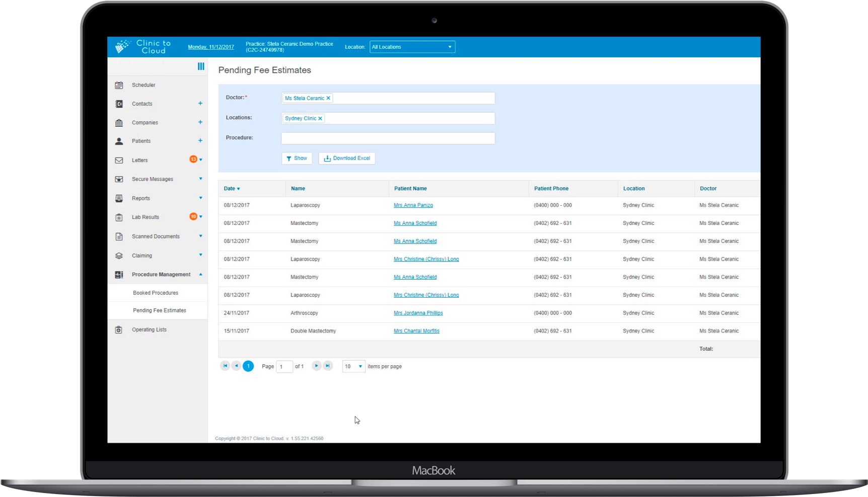Add a new contact with plus icon

(x=200, y=104)
